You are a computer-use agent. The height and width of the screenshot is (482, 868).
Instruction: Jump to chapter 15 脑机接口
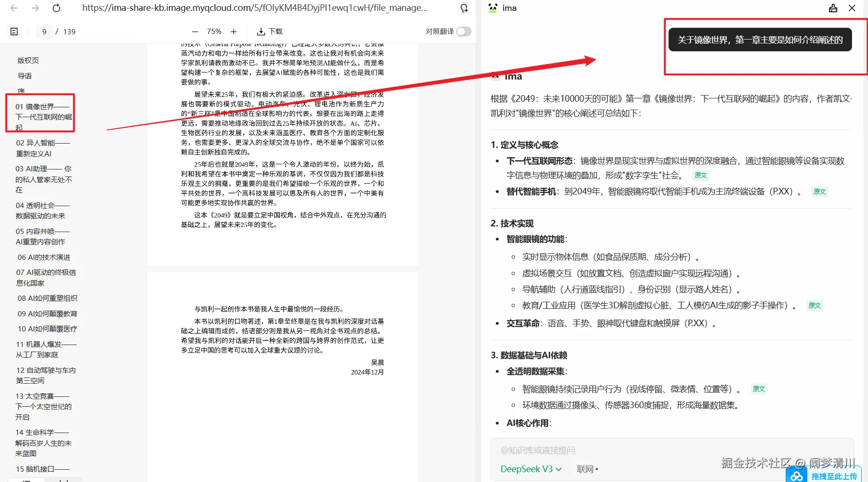42,469
